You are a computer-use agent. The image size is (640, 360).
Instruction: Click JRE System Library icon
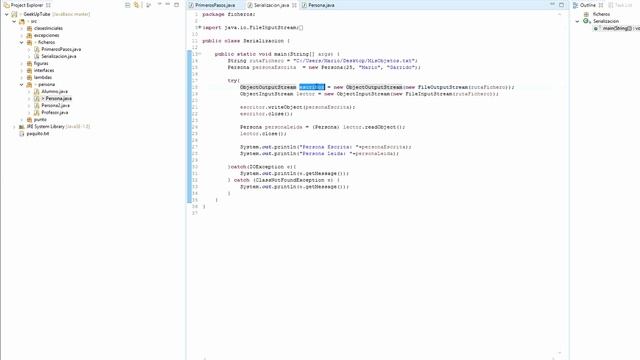click(x=22, y=127)
